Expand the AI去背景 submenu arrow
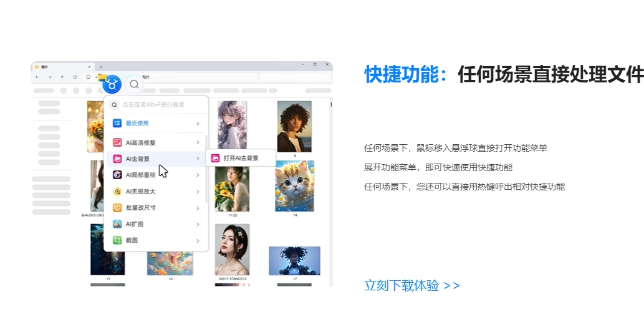The width and height of the screenshot is (644, 309). [198, 159]
